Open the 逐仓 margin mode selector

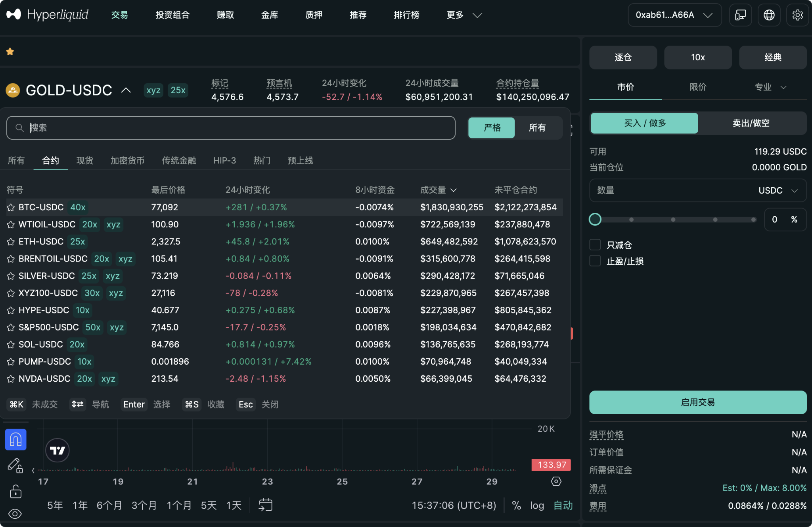[x=623, y=58]
